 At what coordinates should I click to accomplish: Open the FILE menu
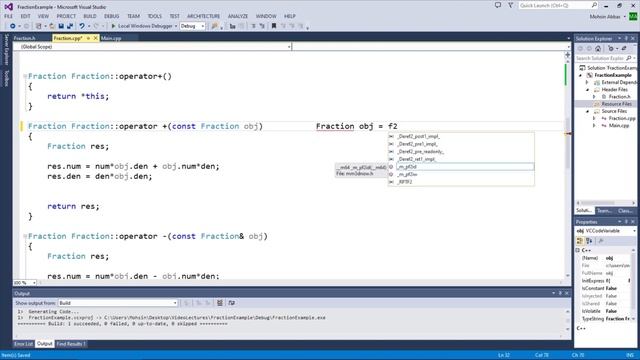9,16
